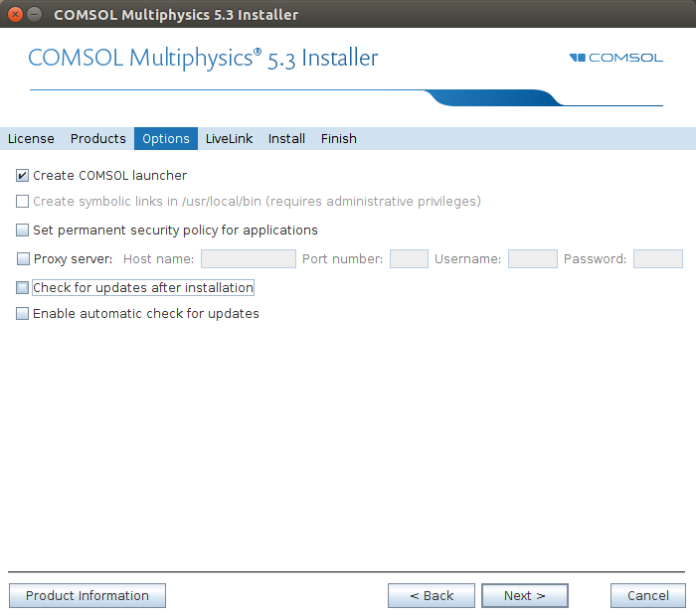
Task: Click the Product Information button
Action: pos(87,596)
